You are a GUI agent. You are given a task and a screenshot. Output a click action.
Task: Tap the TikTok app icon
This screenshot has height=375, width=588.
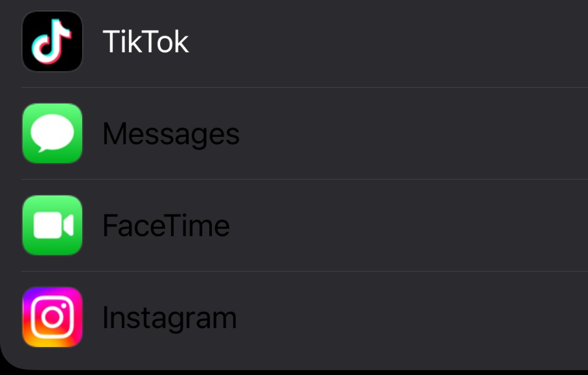pos(52,41)
